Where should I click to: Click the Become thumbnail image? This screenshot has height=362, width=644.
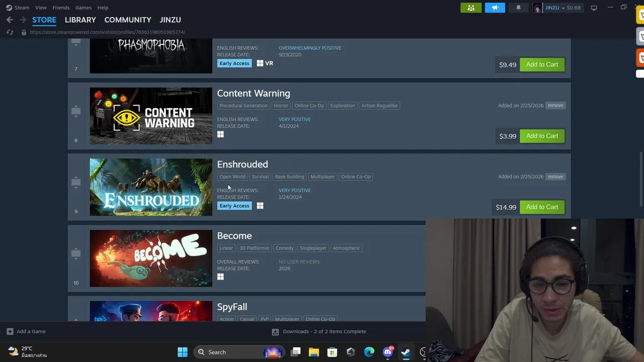coord(151,258)
